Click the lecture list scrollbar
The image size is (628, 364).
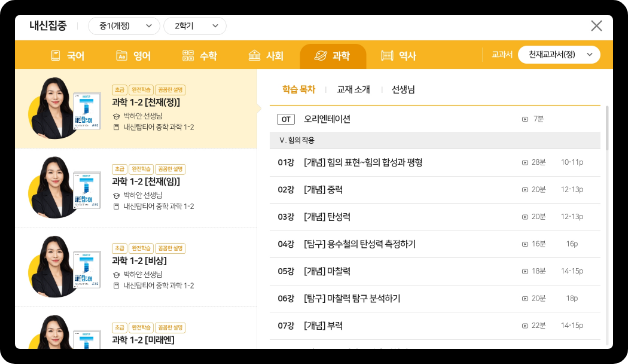608,128
